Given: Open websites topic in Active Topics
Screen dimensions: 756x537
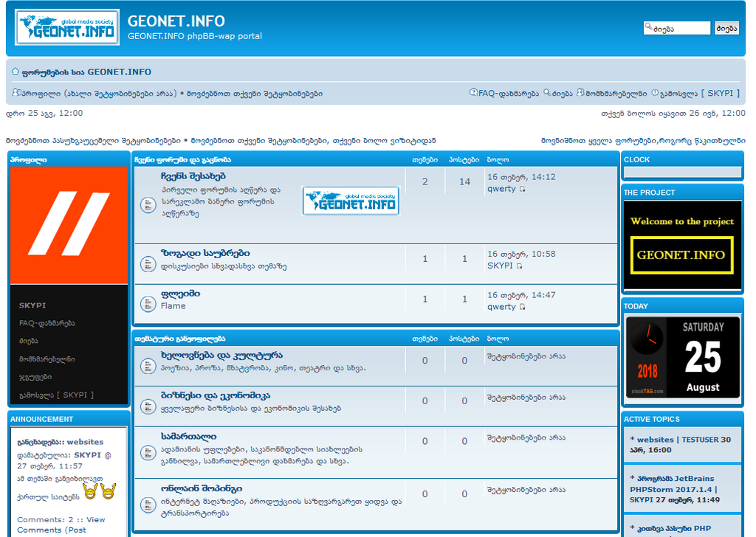Looking at the screenshot, I should tap(656, 440).
